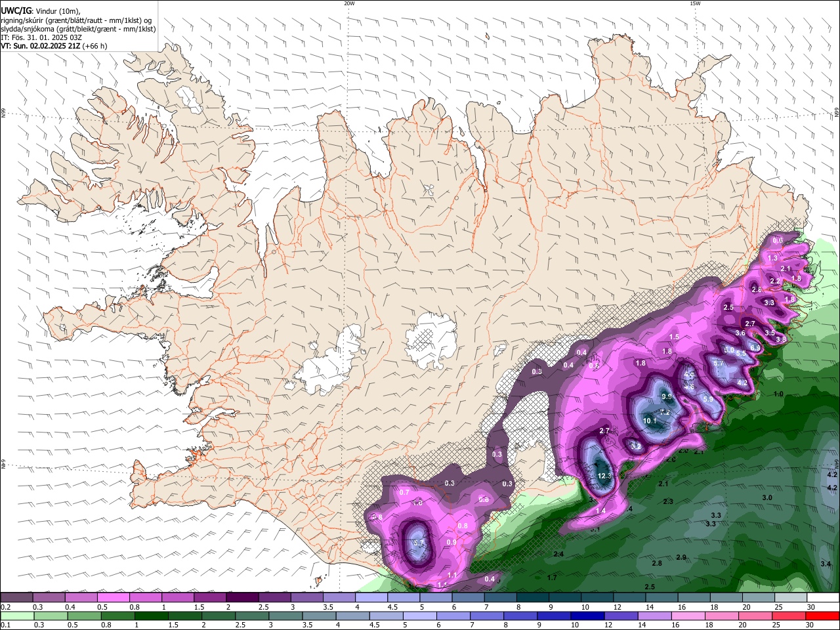The image size is (840, 630).
Task: Select the valid time line 'VT: Sun. 02.02.2025 21Z'
Action: pos(41,46)
